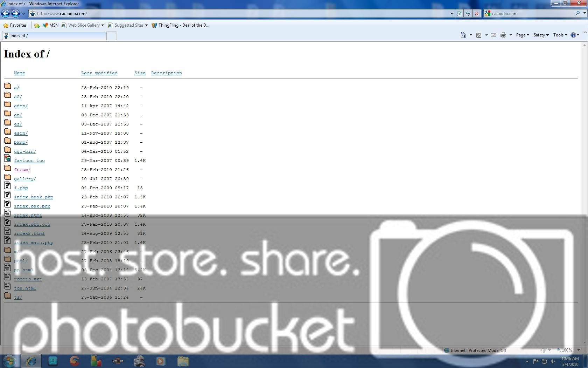The height and width of the screenshot is (368, 588).
Task: Open the MSN favorites link
Action: coord(50,25)
